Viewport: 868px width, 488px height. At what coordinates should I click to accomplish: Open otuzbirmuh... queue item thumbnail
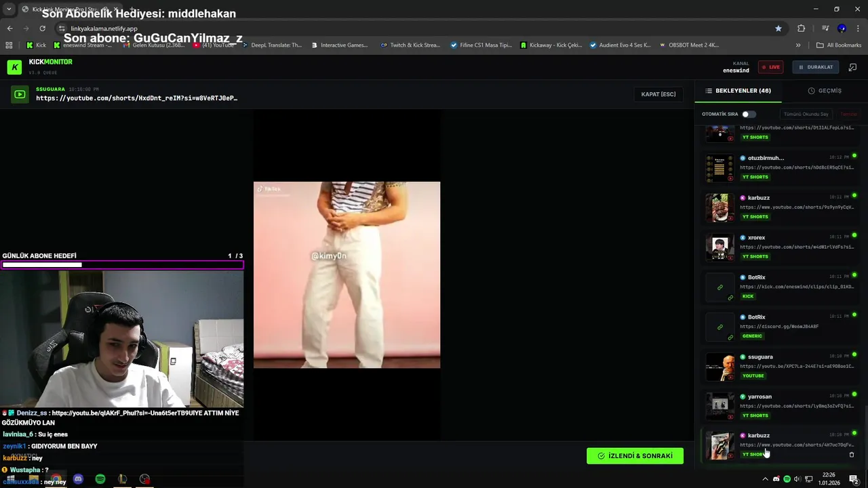719,168
